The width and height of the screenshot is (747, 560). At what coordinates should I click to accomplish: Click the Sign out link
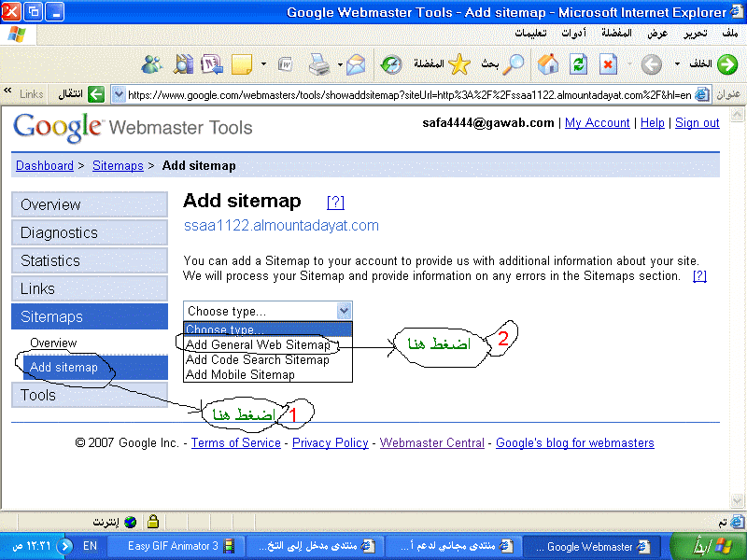pyautogui.click(x=697, y=123)
